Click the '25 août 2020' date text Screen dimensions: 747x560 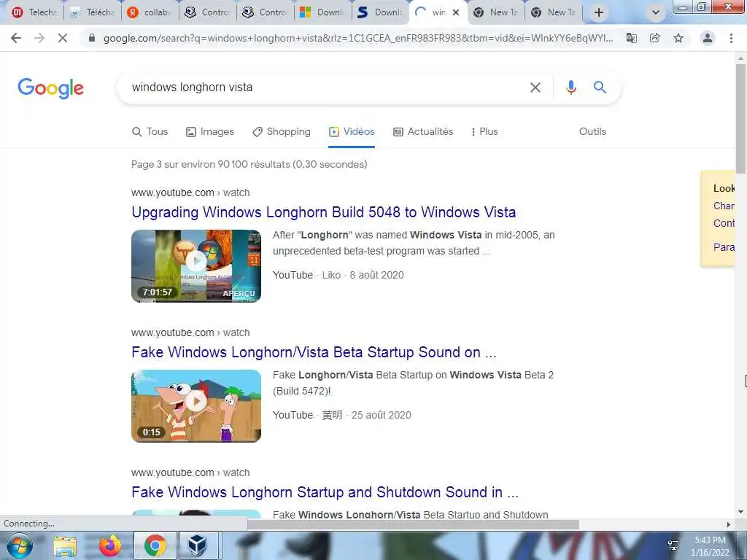(x=381, y=415)
